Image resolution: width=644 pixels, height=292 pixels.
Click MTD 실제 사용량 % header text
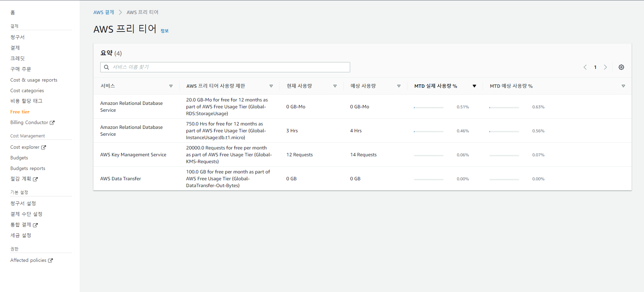[x=436, y=86]
